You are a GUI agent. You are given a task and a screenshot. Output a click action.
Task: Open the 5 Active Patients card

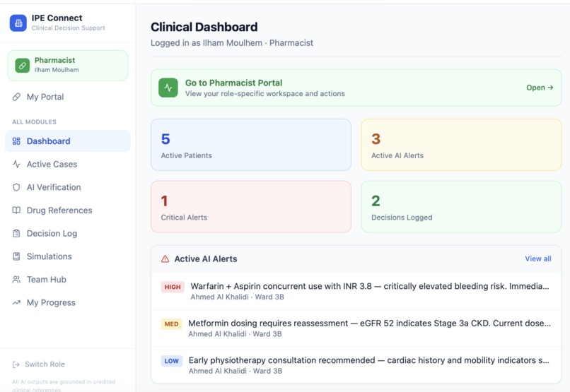click(251, 145)
